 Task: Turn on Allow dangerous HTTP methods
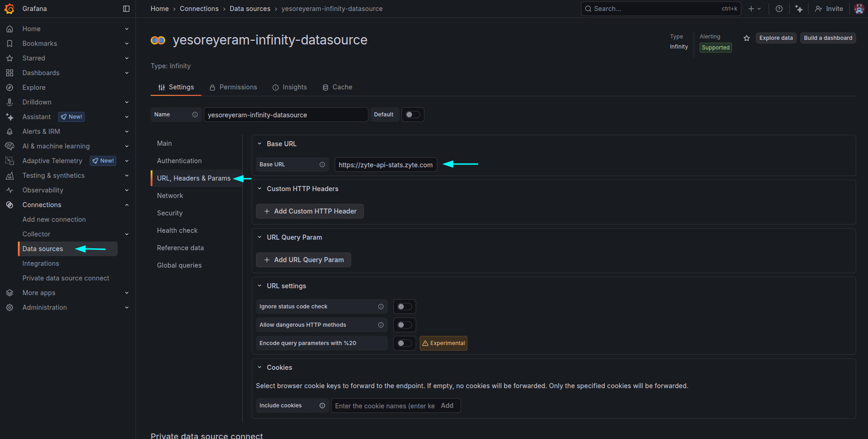pyautogui.click(x=404, y=325)
